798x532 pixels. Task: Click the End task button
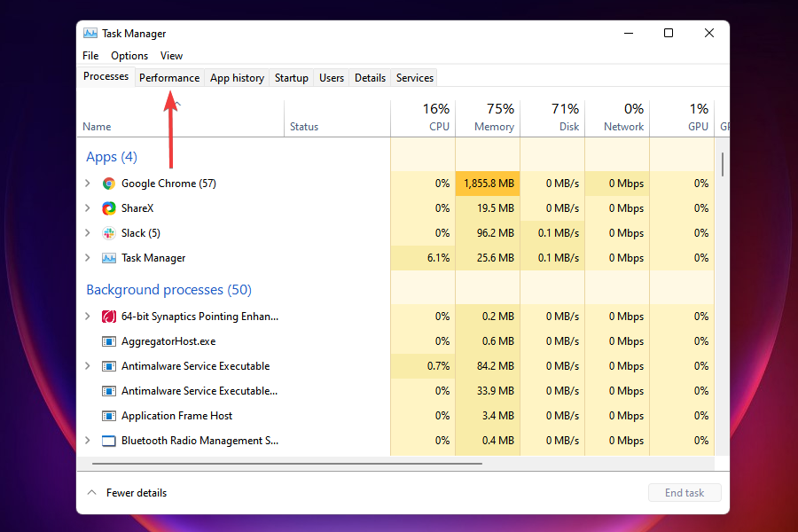point(685,493)
